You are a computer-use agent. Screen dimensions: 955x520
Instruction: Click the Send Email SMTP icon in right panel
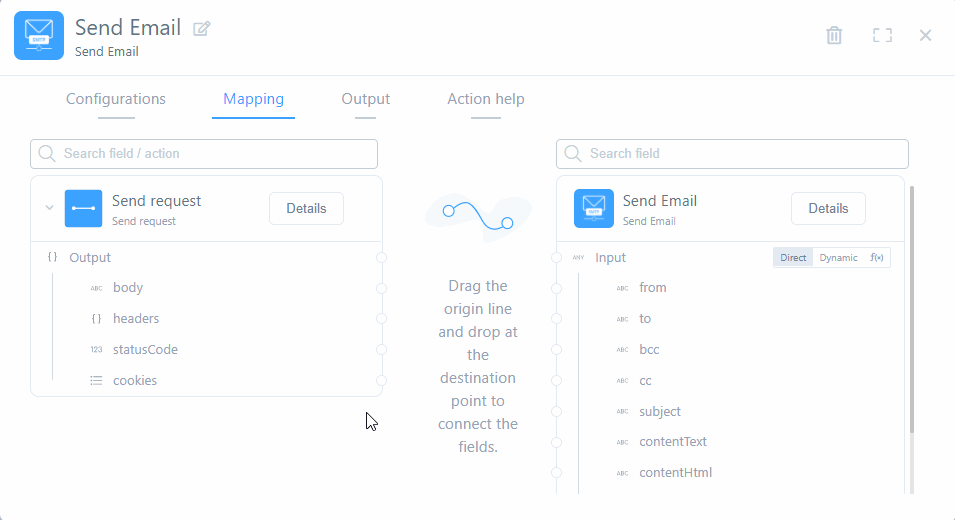click(594, 209)
